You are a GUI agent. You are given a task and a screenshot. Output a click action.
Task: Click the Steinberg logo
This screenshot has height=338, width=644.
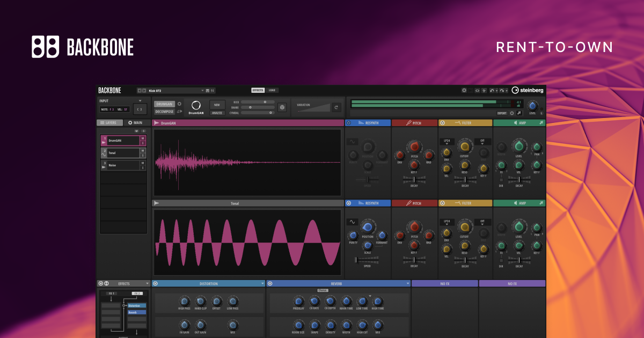(x=528, y=91)
